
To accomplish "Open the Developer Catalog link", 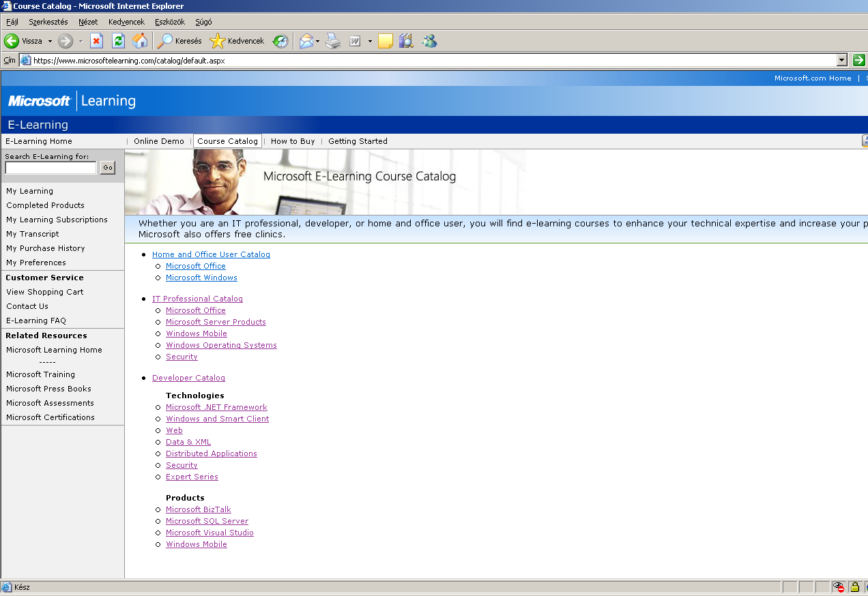I will 188,378.
